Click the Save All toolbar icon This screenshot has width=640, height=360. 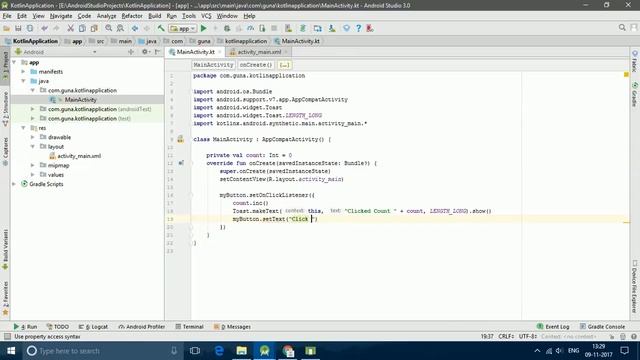click(x=18, y=28)
